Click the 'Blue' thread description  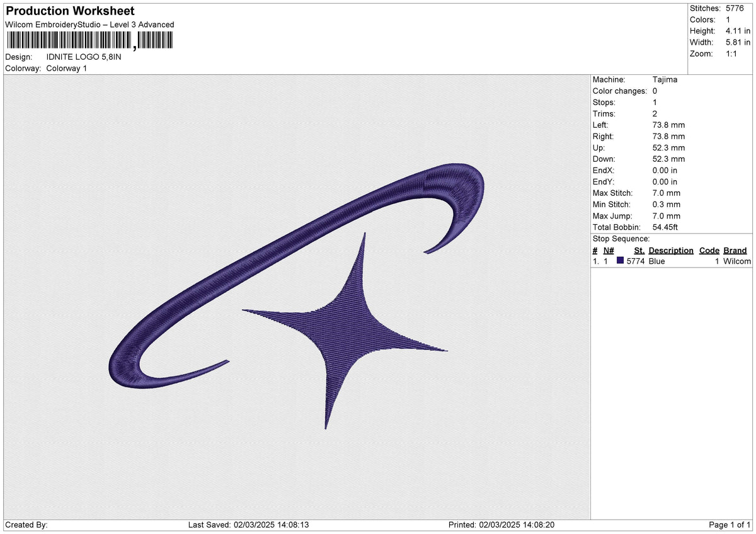656,261
